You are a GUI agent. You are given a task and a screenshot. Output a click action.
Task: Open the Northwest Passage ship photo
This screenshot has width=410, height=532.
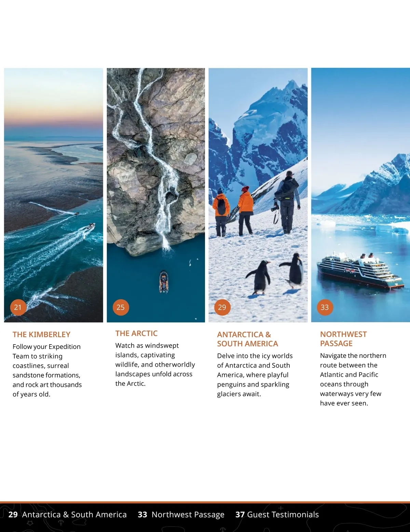pyautogui.click(x=360, y=195)
